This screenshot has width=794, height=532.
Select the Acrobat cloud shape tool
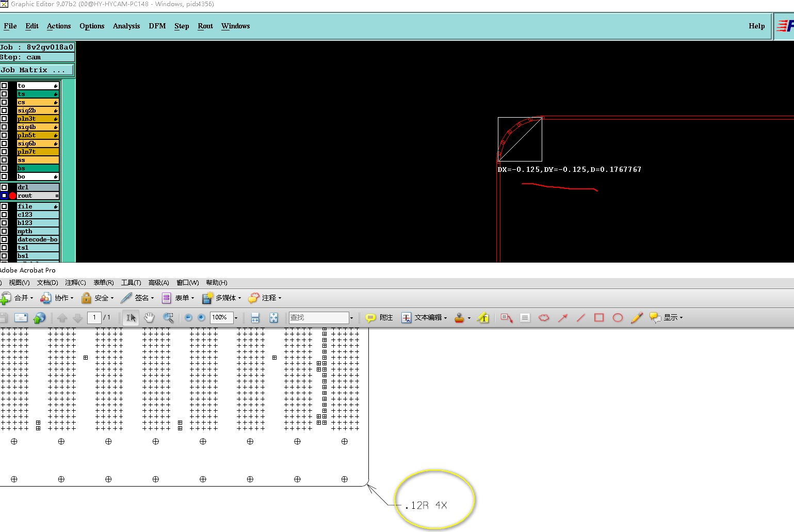click(x=544, y=318)
